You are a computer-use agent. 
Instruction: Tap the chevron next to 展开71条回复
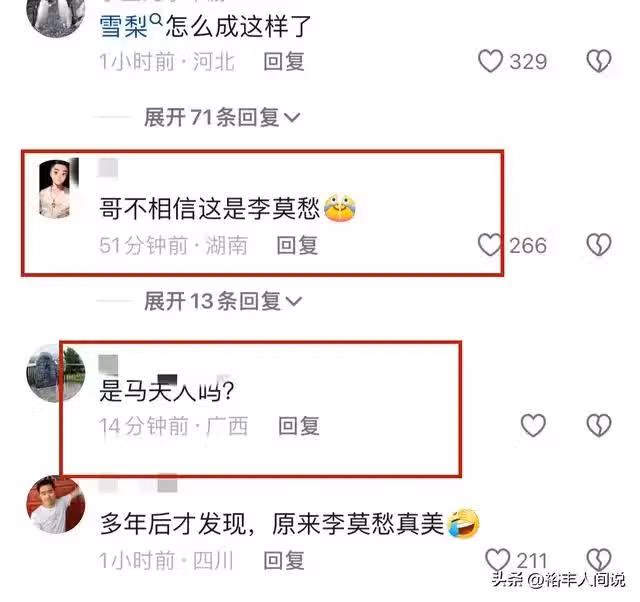pyautogui.click(x=292, y=118)
